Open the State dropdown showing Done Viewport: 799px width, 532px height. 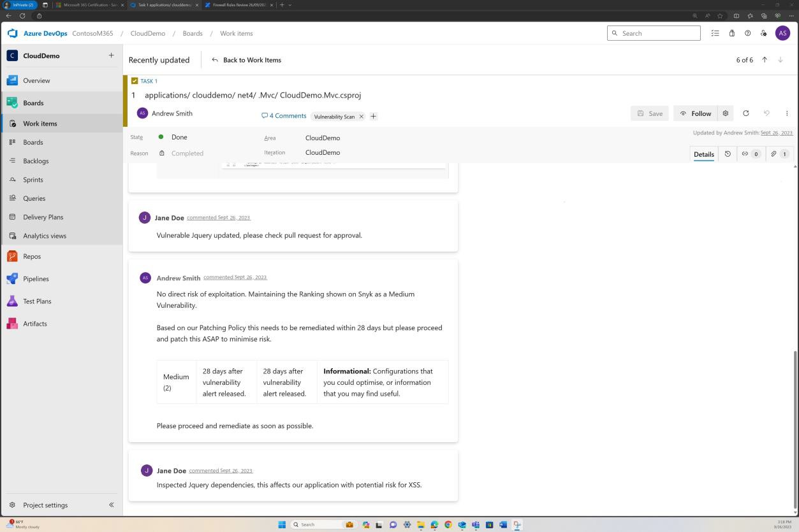[x=179, y=136]
